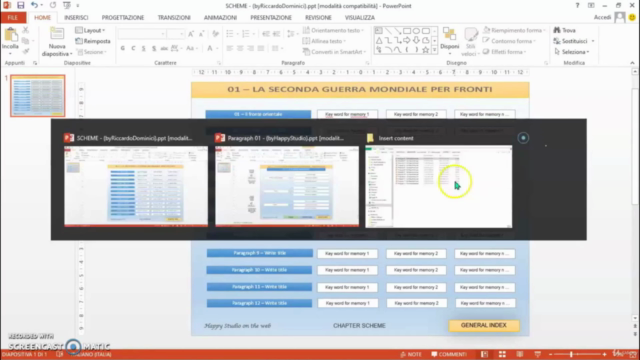Switch to the VISUALIZZA tab

360,18
